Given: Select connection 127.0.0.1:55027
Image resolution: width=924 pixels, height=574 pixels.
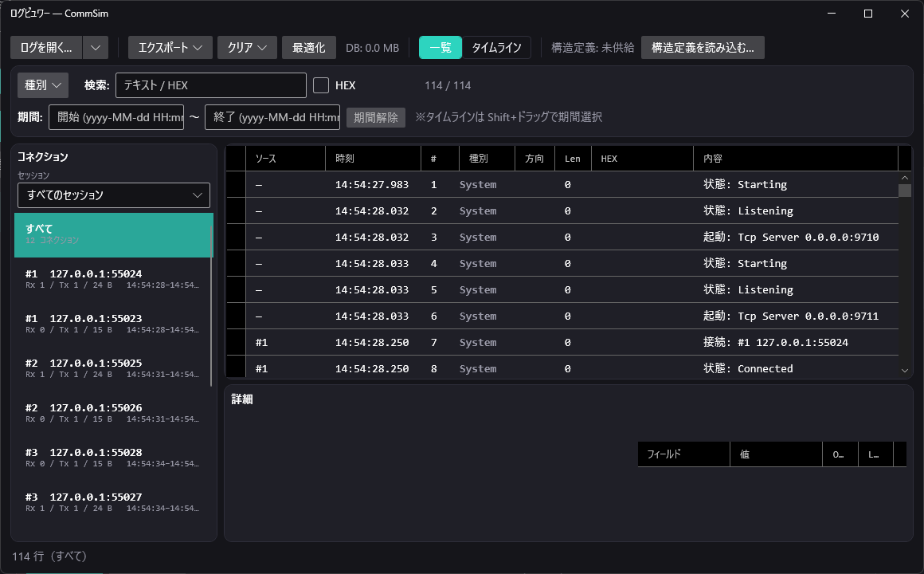Looking at the screenshot, I should coord(113,502).
